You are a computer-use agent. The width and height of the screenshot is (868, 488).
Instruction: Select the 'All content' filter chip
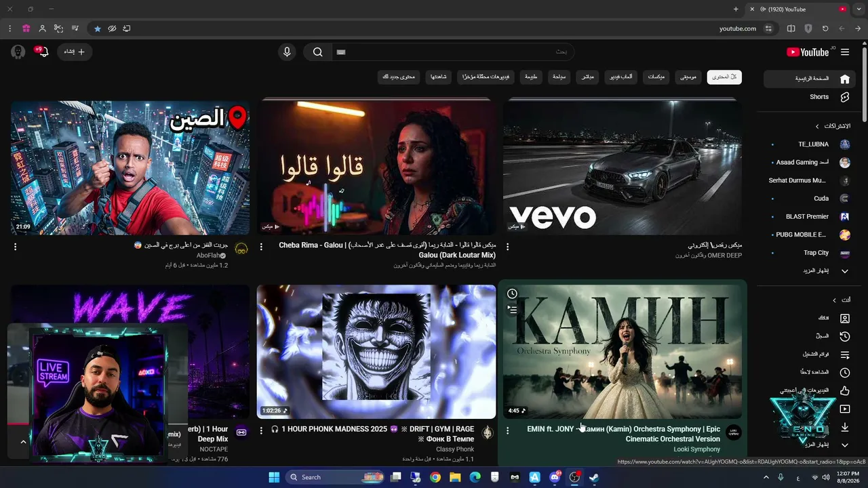[x=724, y=77]
